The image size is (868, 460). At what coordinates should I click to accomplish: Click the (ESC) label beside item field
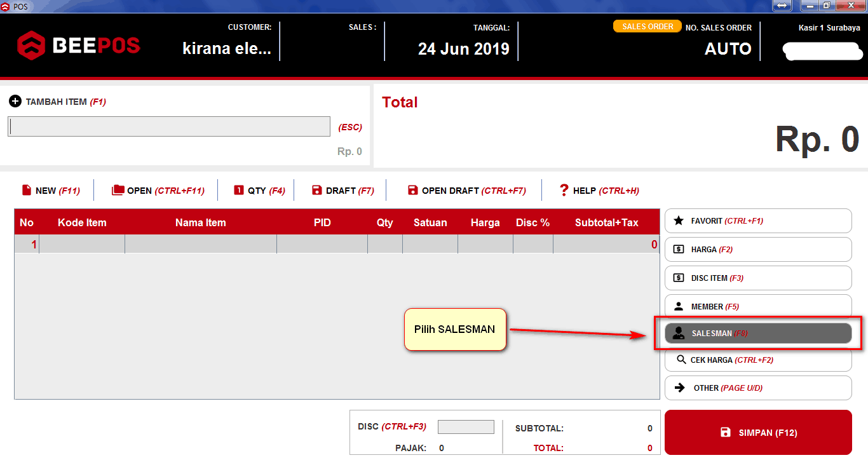350,127
